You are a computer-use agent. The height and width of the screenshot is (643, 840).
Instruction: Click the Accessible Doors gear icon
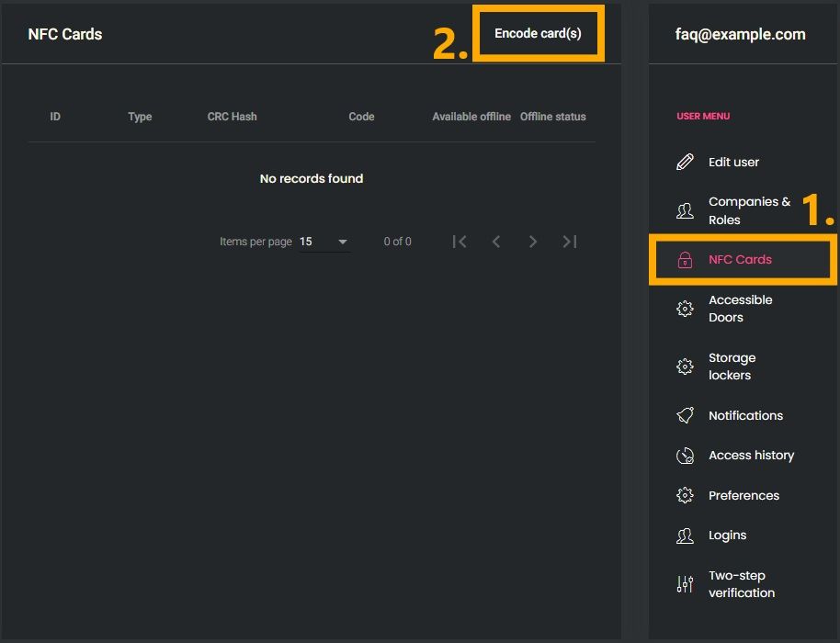[685, 309]
